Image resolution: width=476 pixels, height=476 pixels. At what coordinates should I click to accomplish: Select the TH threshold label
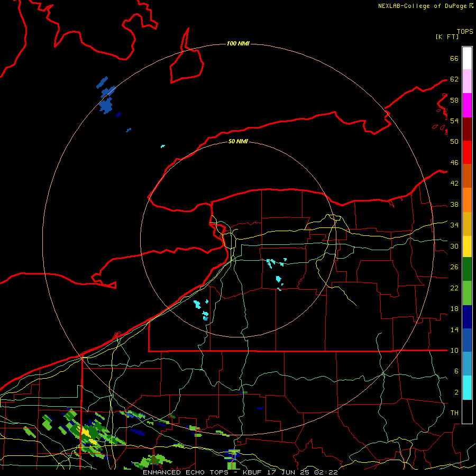[x=454, y=413]
